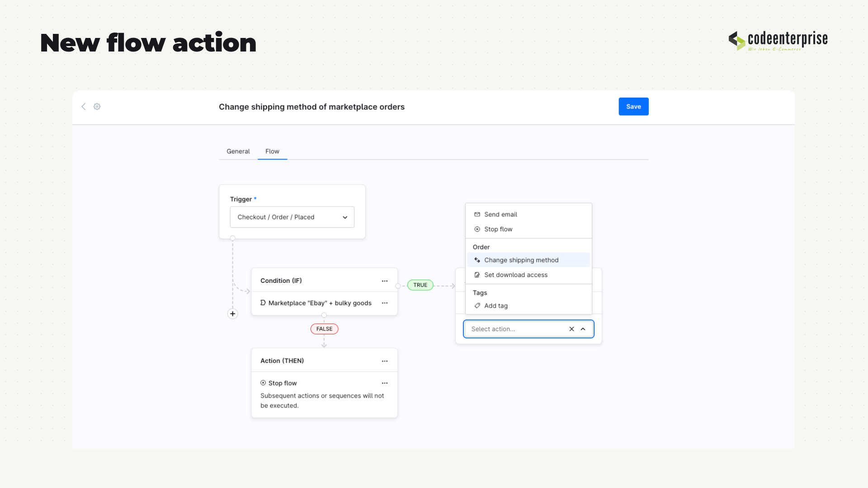Click the back chevron arrow
The height and width of the screenshot is (488, 868).
pyautogui.click(x=84, y=107)
